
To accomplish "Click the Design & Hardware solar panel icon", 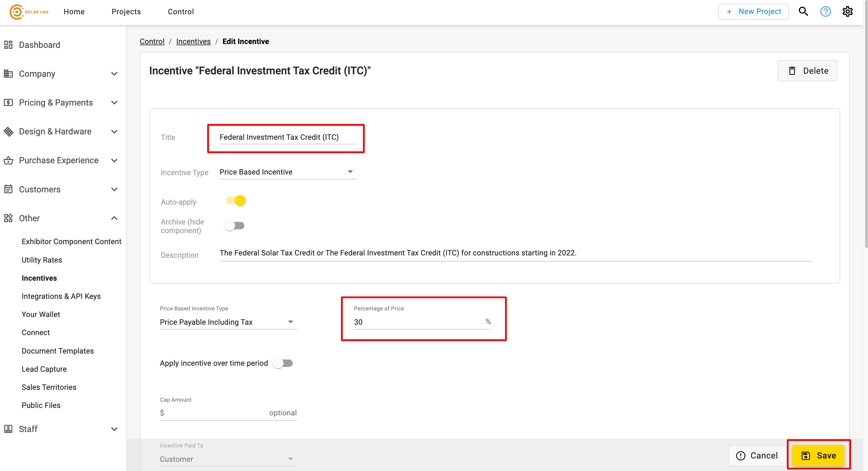I will coord(8,131).
